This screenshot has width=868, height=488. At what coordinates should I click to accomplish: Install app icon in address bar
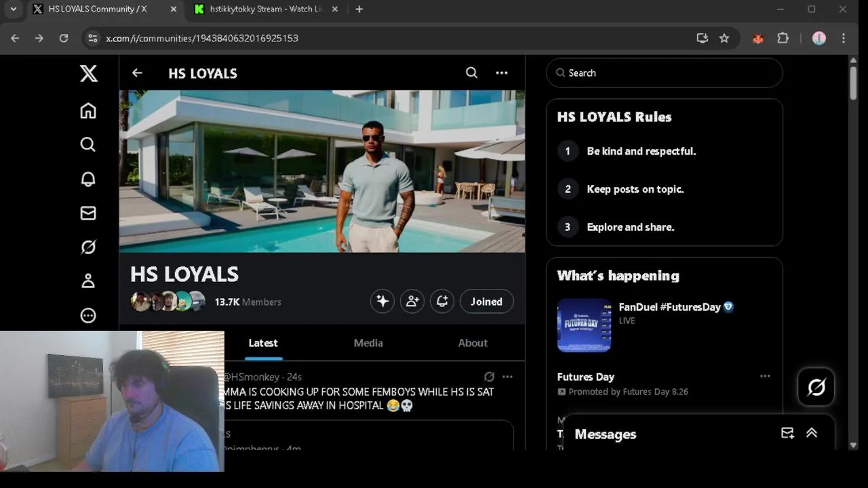click(703, 39)
